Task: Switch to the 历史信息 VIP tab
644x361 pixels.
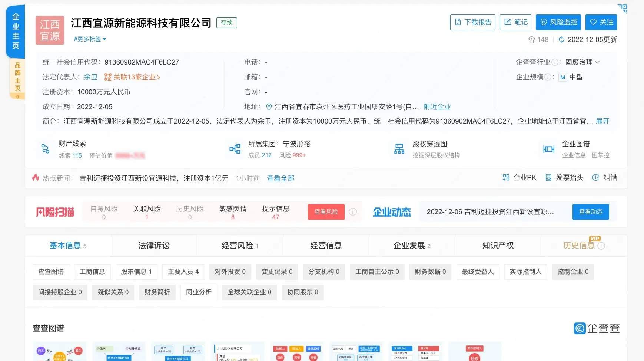Action: tap(584, 246)
